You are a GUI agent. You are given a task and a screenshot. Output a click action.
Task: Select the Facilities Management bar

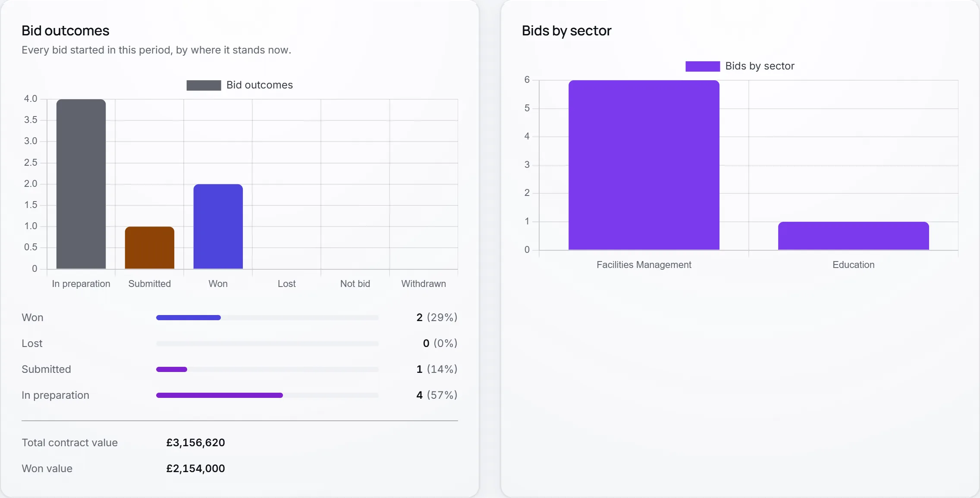click(x=644, y=165)
